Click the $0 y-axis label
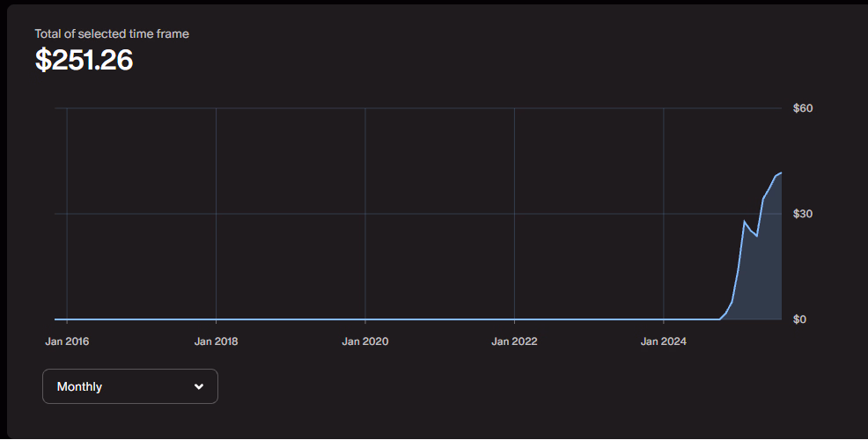Screen dimensions: 868x440 coord(799,319)
